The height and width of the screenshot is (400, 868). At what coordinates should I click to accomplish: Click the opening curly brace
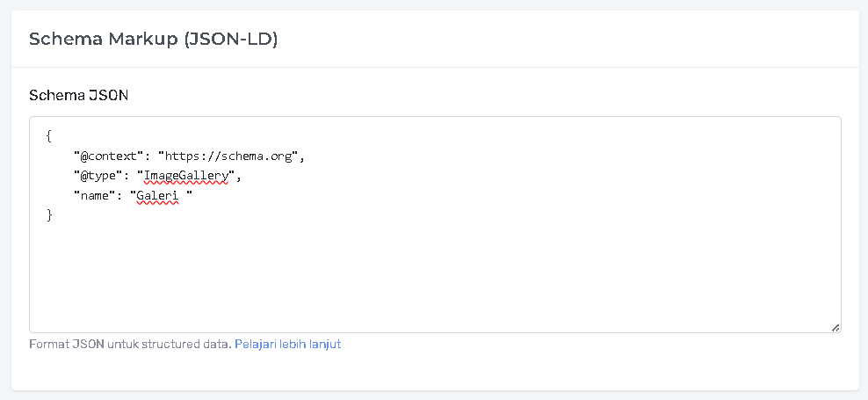[49, 136]
